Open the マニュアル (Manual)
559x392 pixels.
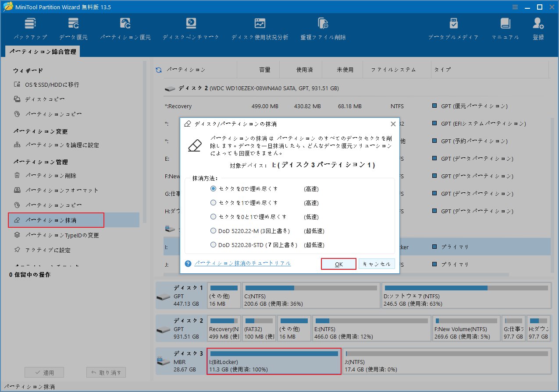pos(505,27)
